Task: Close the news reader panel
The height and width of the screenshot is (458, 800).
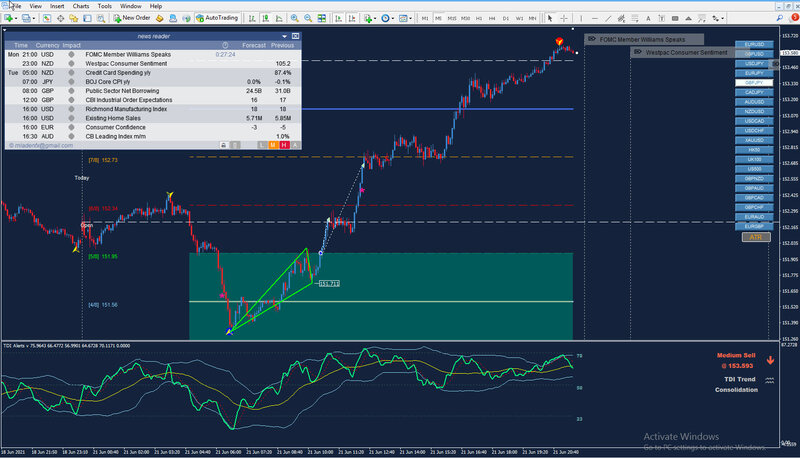Action: (295, 36)
